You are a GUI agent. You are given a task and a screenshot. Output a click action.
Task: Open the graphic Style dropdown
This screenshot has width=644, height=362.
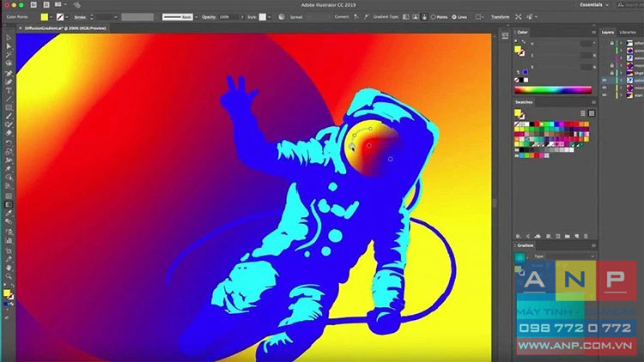(270, 17)
